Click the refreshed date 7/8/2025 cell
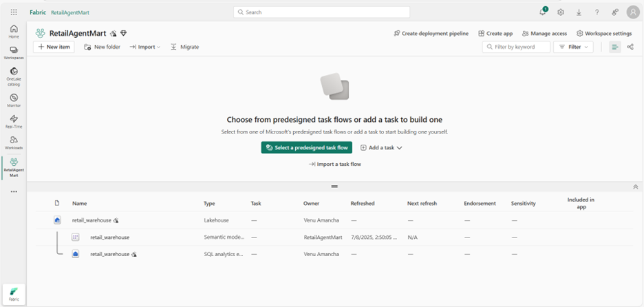This screenshot has width=644, height=307. [x=374, y=237]
